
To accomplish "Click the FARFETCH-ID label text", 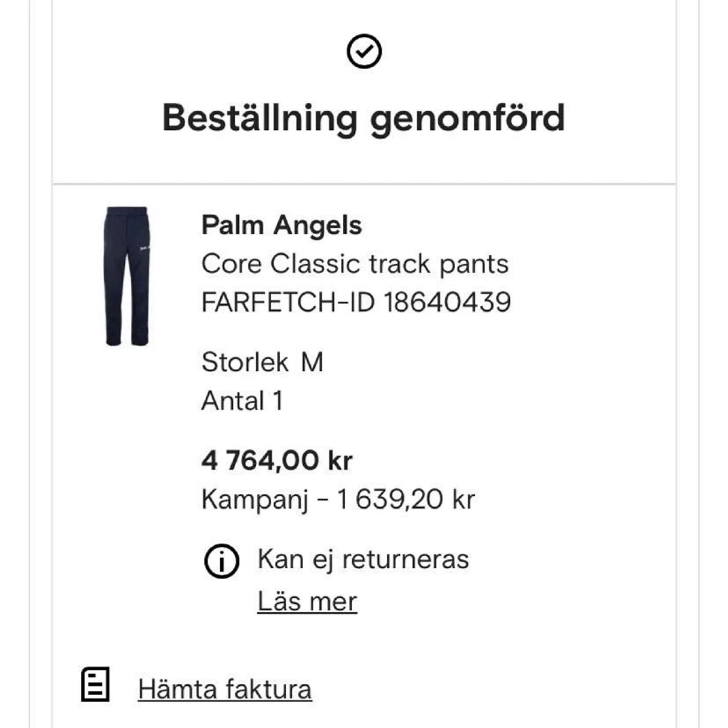I will click(288, 302).
